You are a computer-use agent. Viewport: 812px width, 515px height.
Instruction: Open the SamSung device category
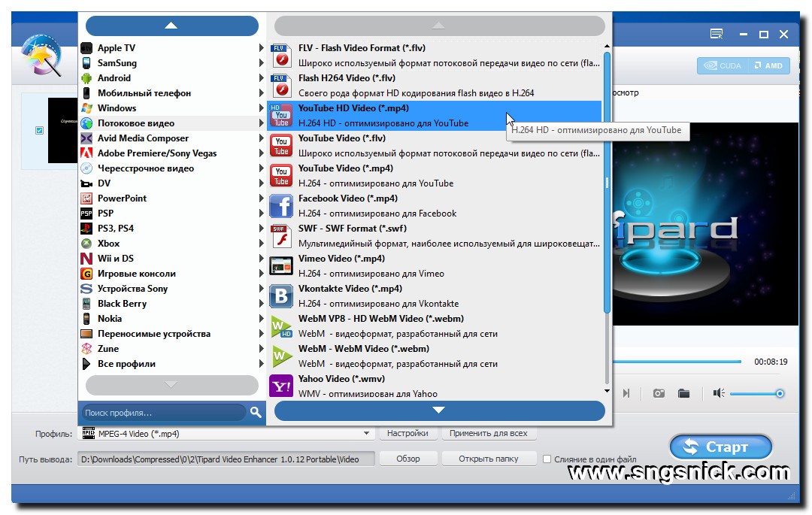[171, 63]
